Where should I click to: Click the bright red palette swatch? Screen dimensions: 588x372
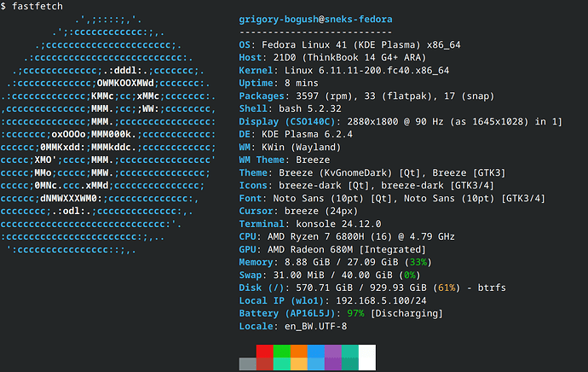[265, 351]
